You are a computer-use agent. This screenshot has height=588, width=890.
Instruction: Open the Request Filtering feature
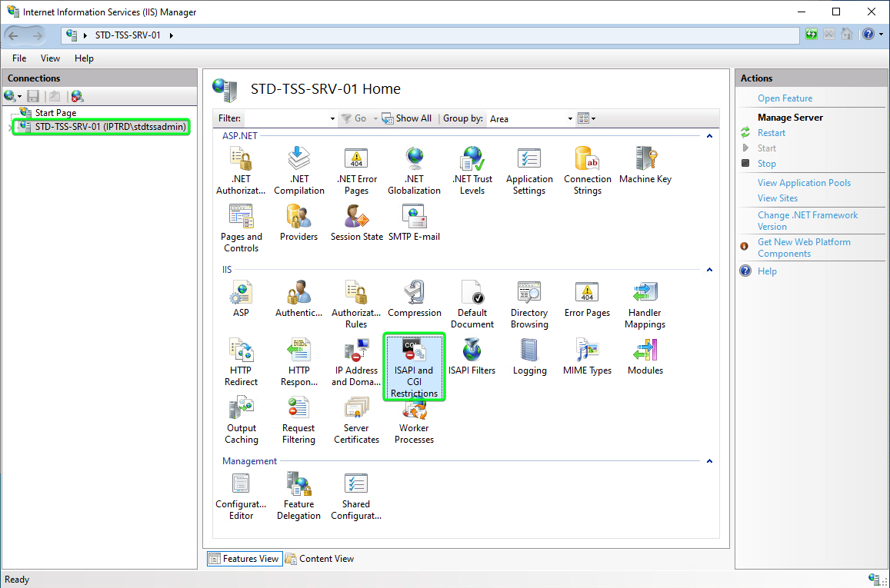coord(298,420)
